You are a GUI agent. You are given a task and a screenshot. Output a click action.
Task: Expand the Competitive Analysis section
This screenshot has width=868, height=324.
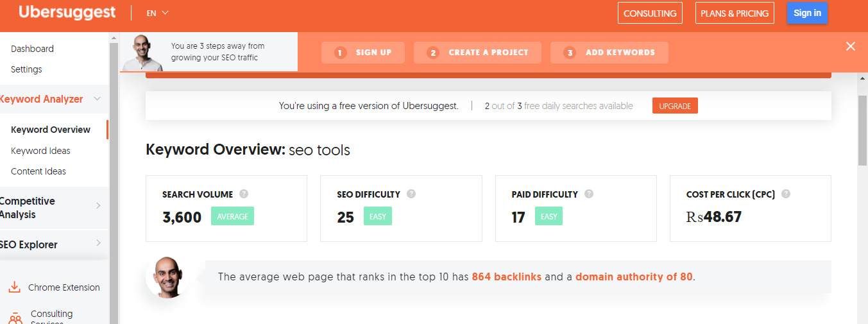pyautogui.click(x=98, y=205)
